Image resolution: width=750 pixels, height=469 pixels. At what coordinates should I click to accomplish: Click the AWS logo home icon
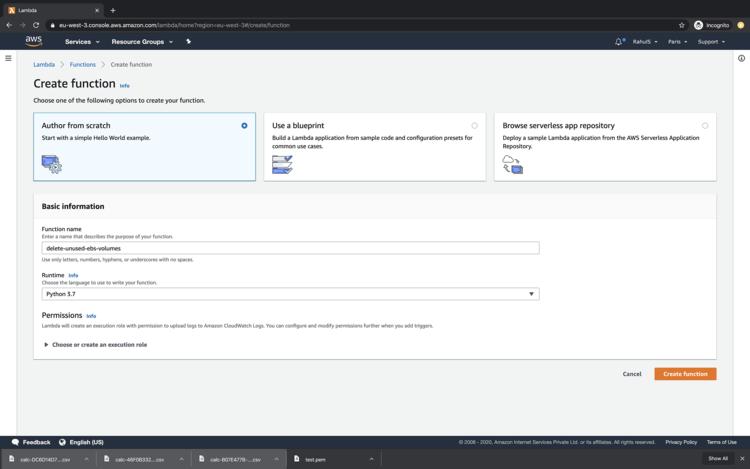[x=34, y=41]
